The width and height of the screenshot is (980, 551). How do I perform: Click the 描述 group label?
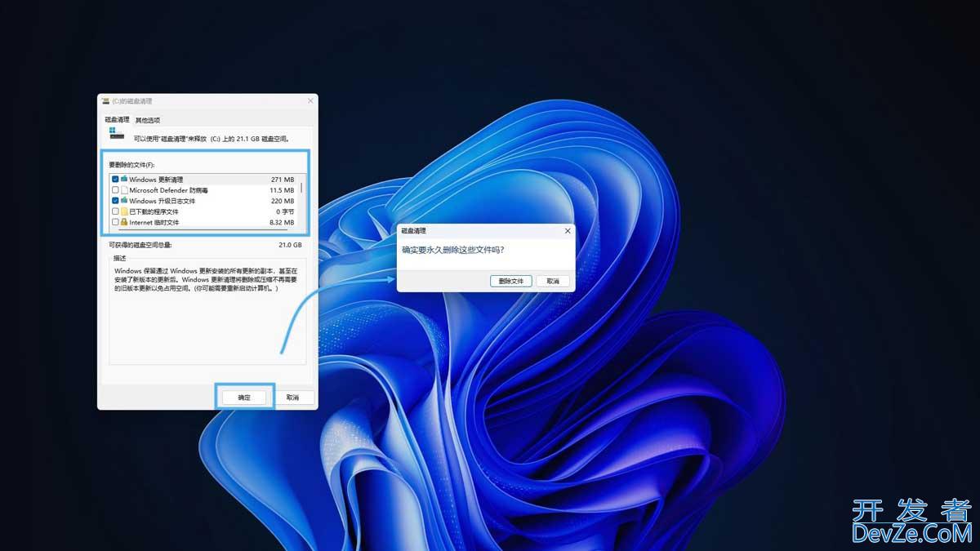coord(119,258)
